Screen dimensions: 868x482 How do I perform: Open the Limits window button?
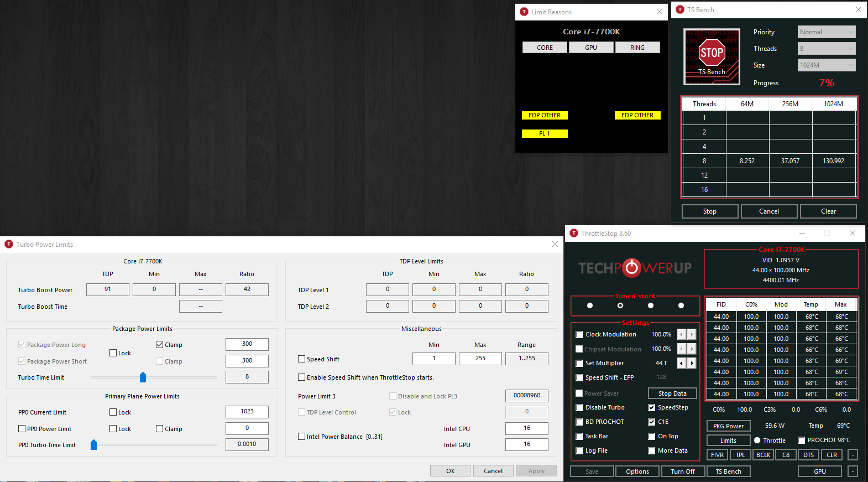point(728,440)
